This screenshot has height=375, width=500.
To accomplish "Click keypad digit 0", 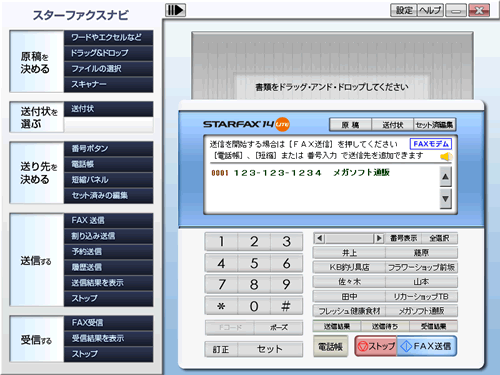I will click(254, 306).
